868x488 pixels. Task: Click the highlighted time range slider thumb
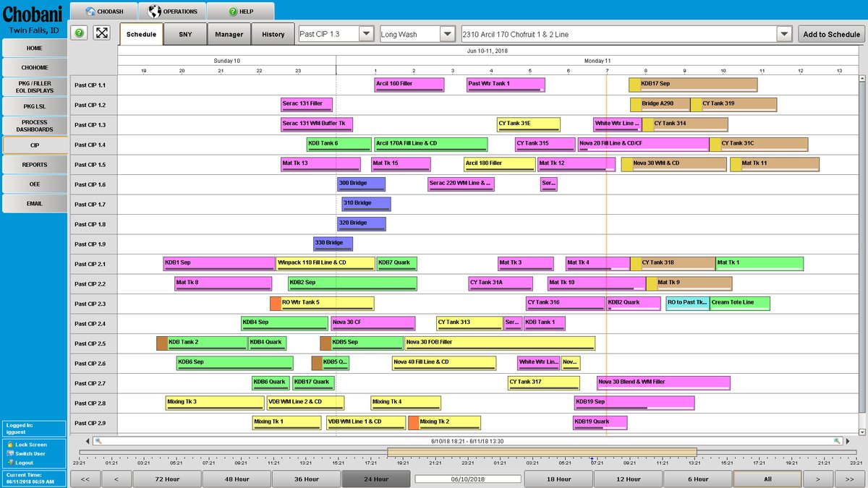tap(542, 453)
